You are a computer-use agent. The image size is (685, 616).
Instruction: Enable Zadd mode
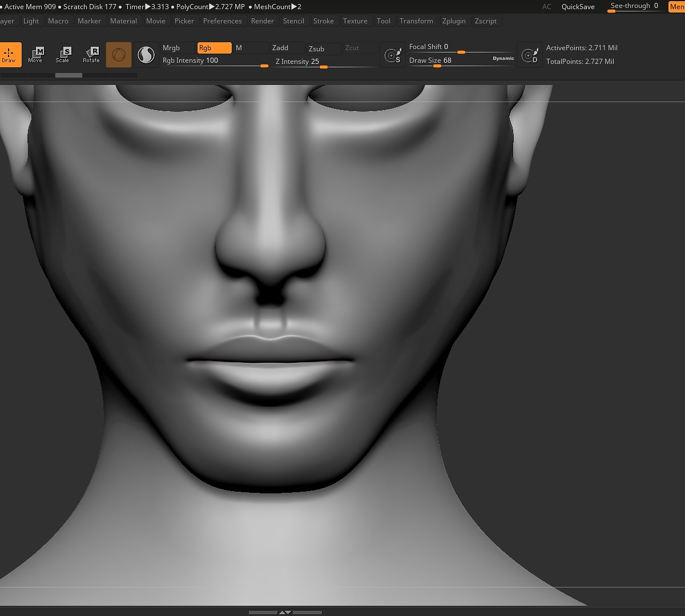[288, 48]
